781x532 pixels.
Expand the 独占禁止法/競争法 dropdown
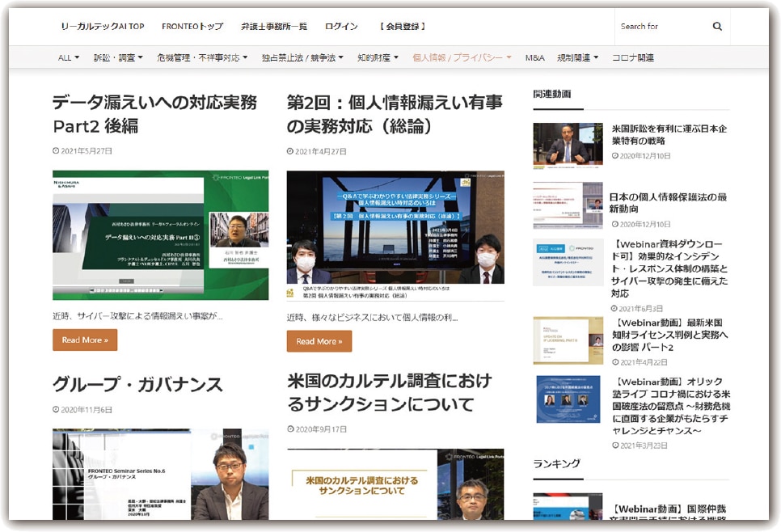coord(302,57)
